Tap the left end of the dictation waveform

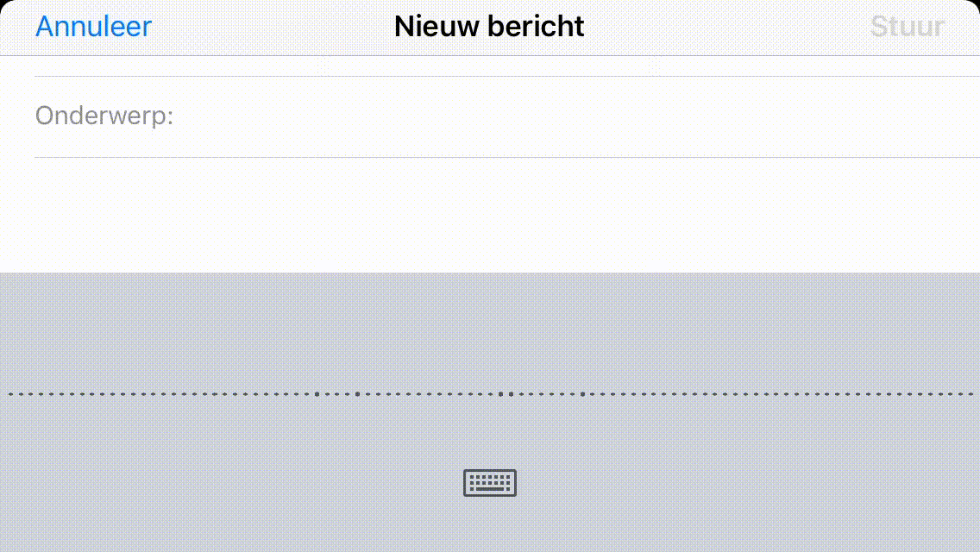pos(11,394)
